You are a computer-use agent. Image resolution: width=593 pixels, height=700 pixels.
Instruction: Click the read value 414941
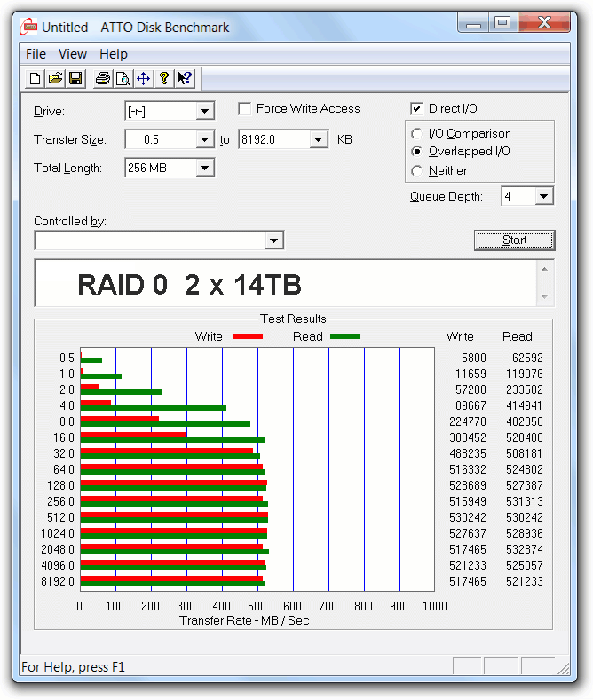[525, 405]
